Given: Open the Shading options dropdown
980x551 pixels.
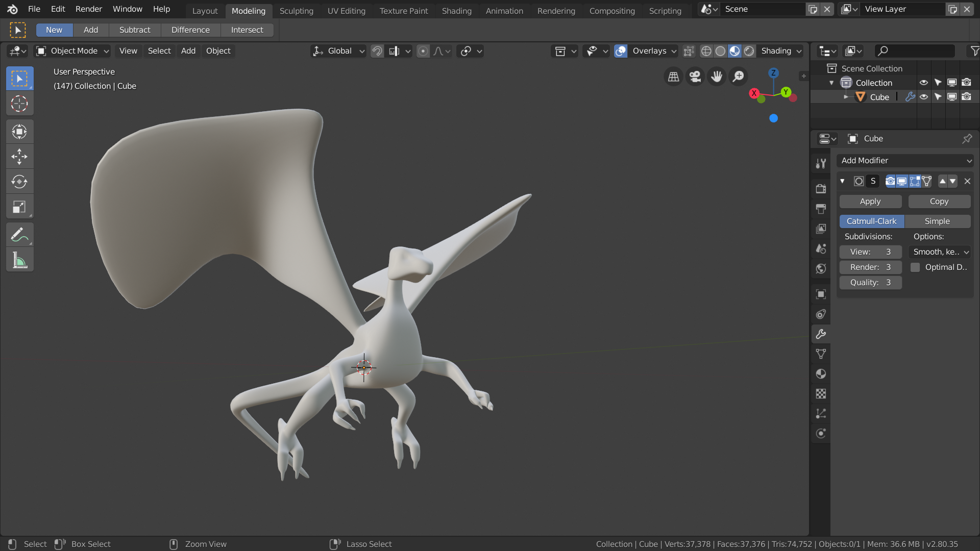Looking at the screenshot, I should 780,51.
